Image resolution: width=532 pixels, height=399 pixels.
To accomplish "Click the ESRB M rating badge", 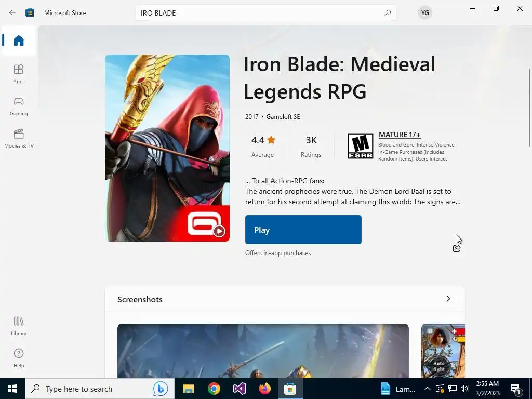I will 361,146.
